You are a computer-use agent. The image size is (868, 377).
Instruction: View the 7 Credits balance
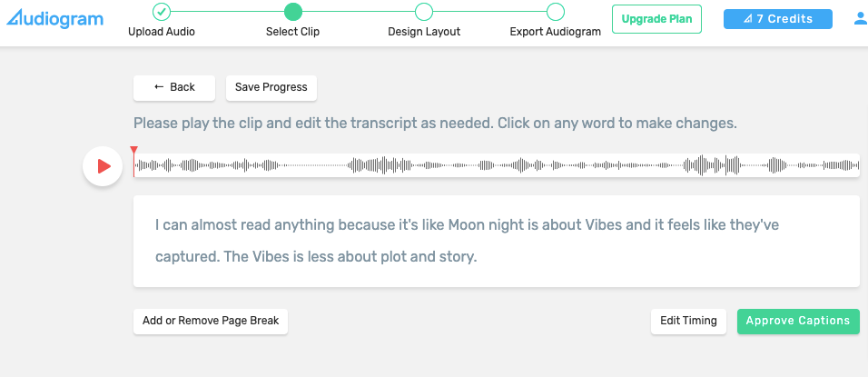(x=778, y=19)
